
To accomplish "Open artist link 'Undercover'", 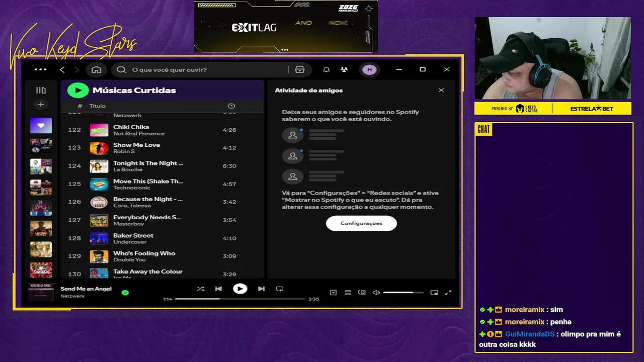I will click(130, 242).
